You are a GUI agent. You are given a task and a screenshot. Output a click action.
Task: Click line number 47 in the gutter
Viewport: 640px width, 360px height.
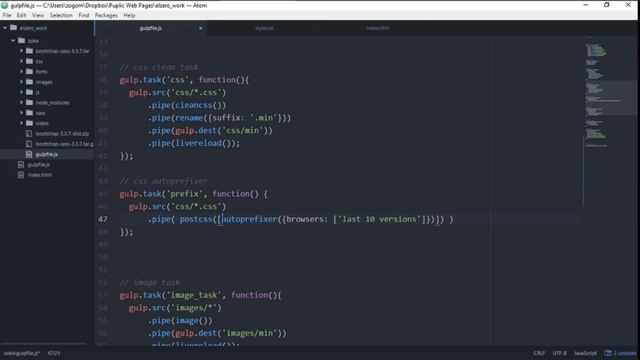103,219
